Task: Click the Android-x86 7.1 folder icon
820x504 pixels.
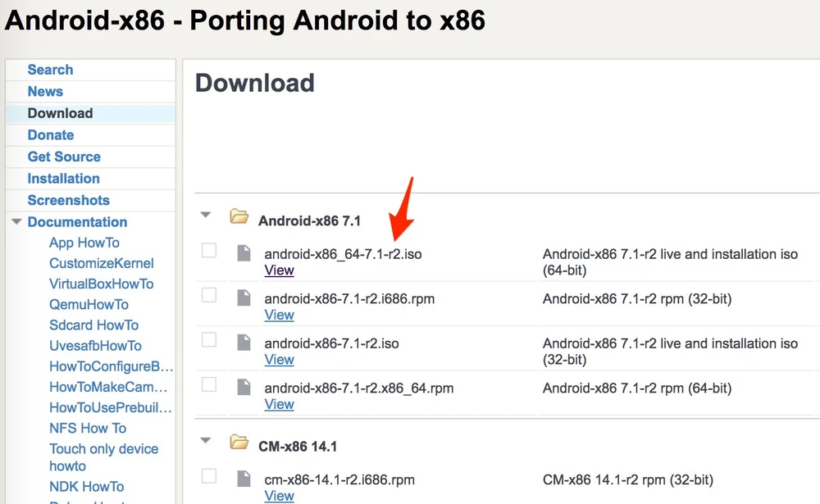Action: (239, 217)
